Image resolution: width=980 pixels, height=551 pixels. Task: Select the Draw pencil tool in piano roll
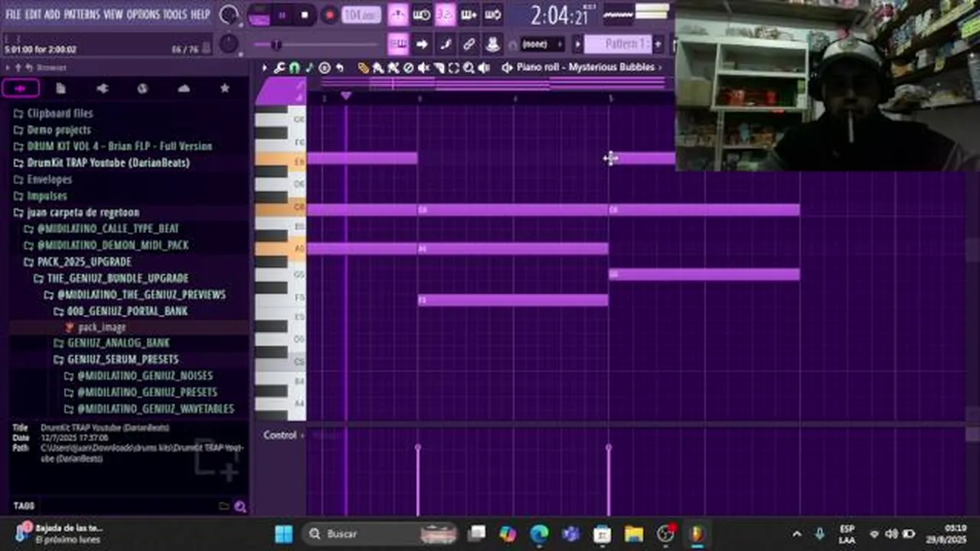pyautogui.click(x=364, y=68)
